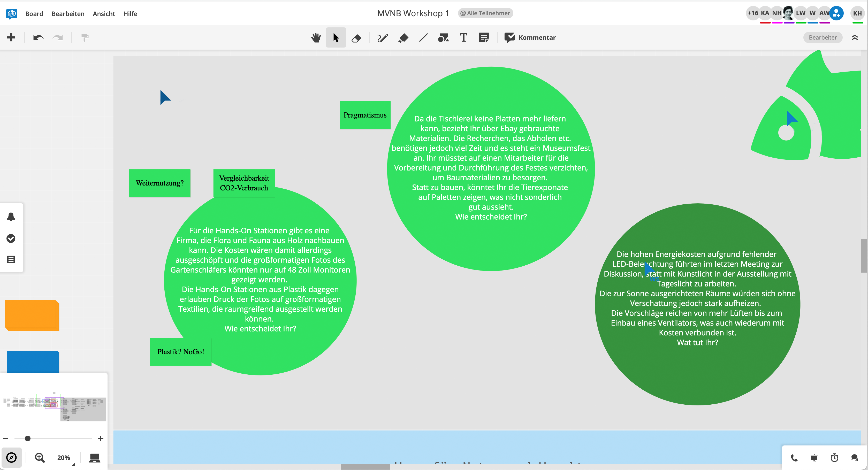This screenshot has width=868, height=470.
Task: Open the shapes tool
Action: (x=444, y=38)
